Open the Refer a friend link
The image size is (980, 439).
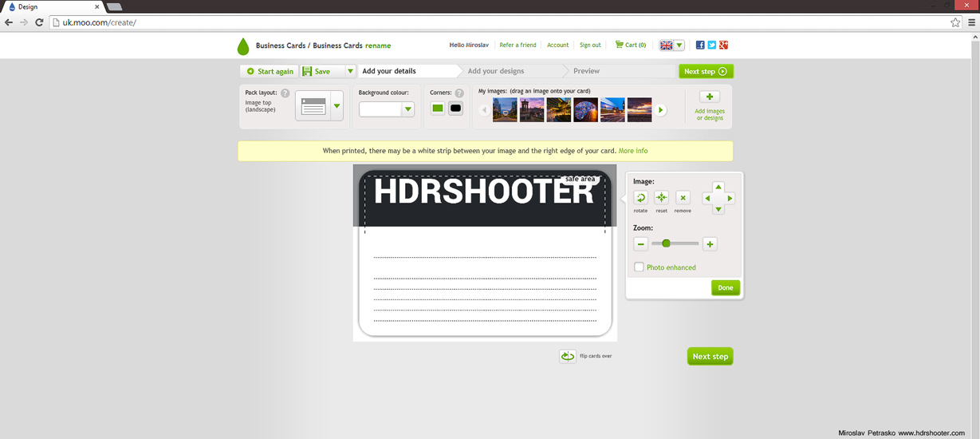point(518,45)
